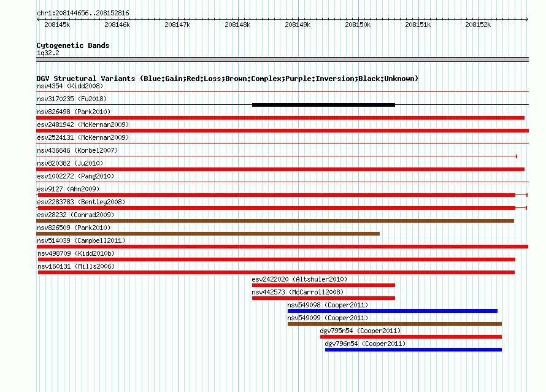
Task: Click the nsv820382 (Ju2010) label
Action: 70,163
